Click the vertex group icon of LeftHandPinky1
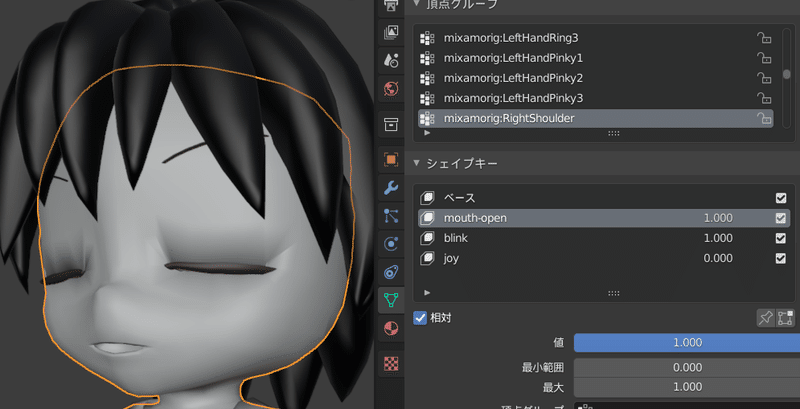 427,58
